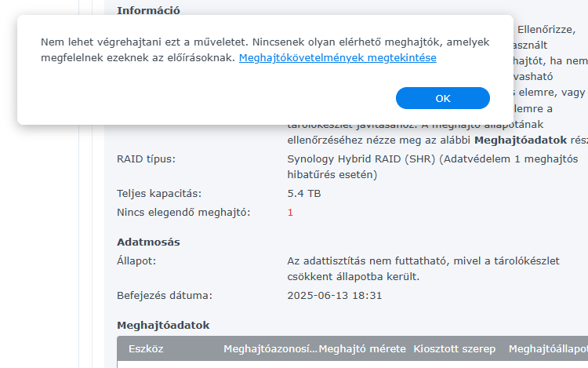Click the Teljes kapacitás label
This screenshot has height=368, width=588.
coord(159,193)
